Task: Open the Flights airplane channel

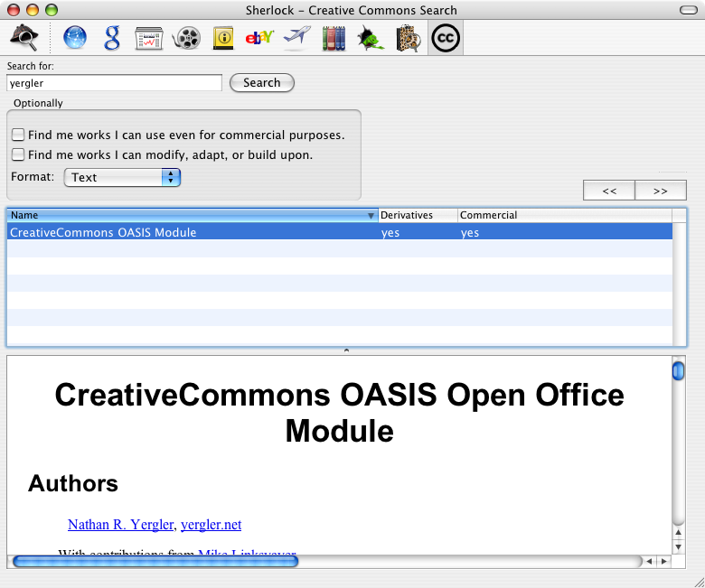Action: tap(297, 37)
